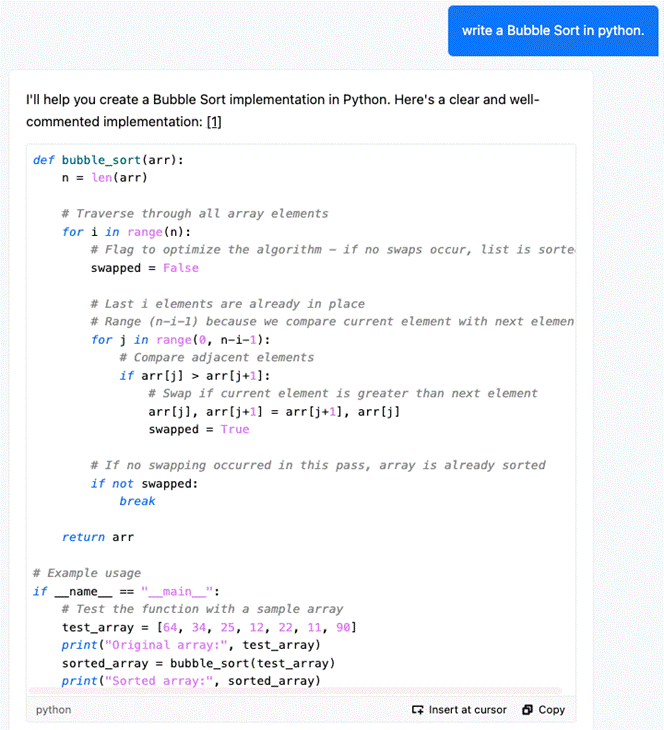
Task: Click the horizontal scrollbar under the code
Action: coord(295,690)
